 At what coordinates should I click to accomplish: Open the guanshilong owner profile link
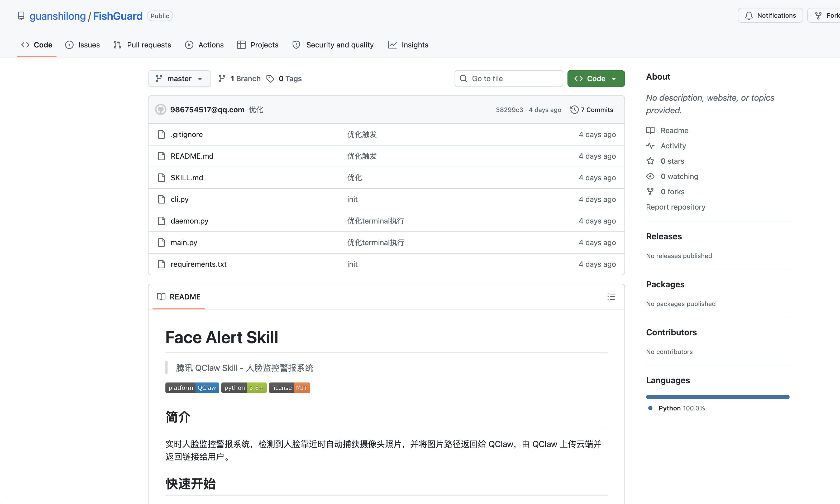[x=58, y=16]
